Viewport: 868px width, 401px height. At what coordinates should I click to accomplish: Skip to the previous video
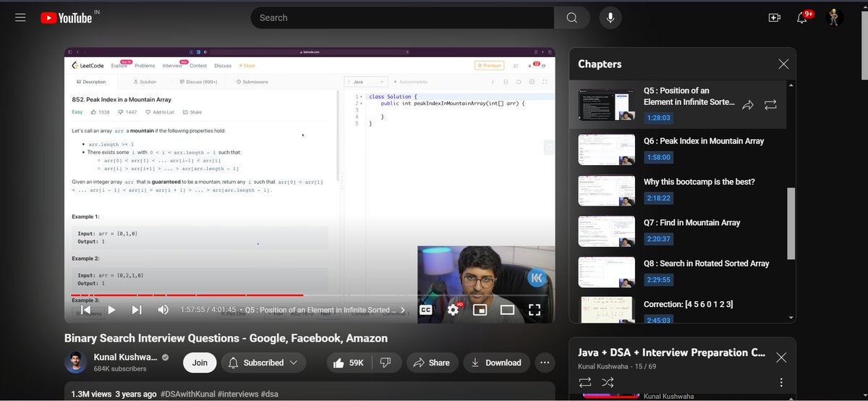click(x=85, y=310)
